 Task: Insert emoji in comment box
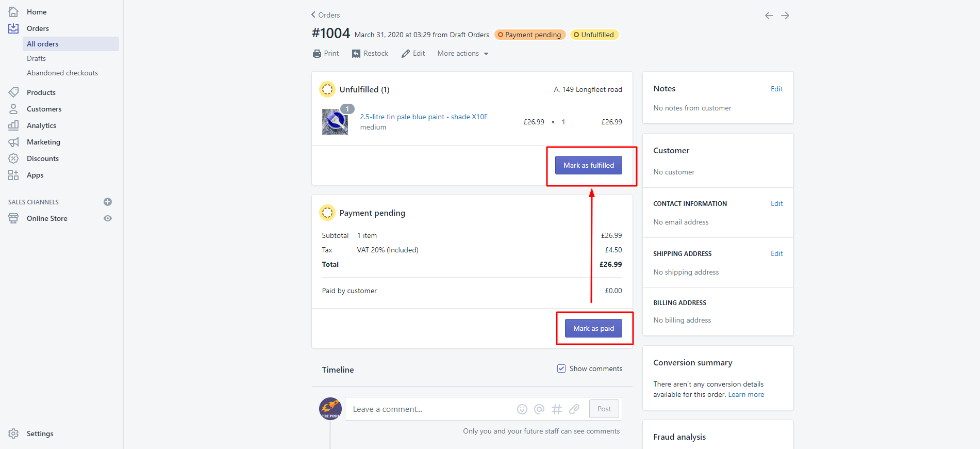click(x=522, y=409)
